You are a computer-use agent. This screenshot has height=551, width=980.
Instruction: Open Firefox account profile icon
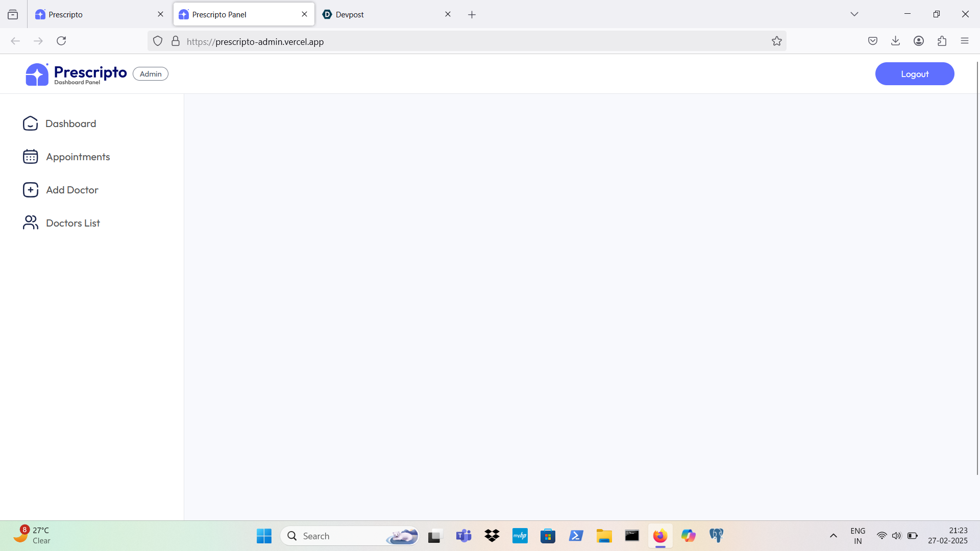(x=918, y=41)
